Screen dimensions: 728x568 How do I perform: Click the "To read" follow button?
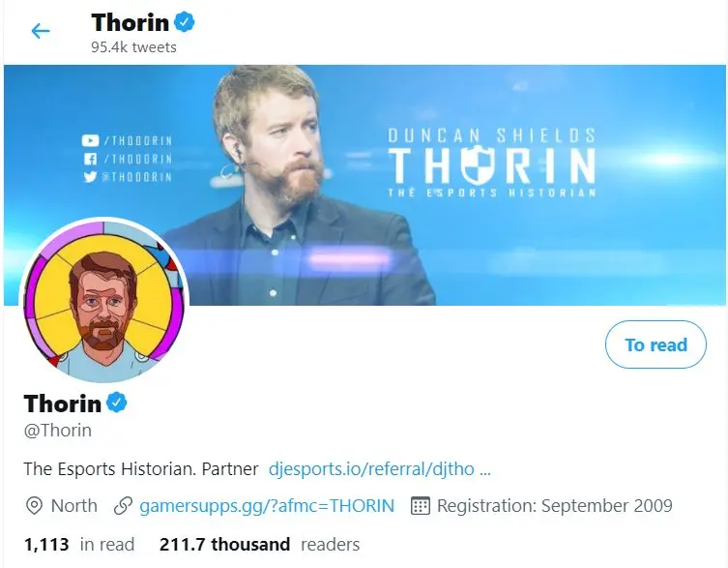[x=655, y=344]
